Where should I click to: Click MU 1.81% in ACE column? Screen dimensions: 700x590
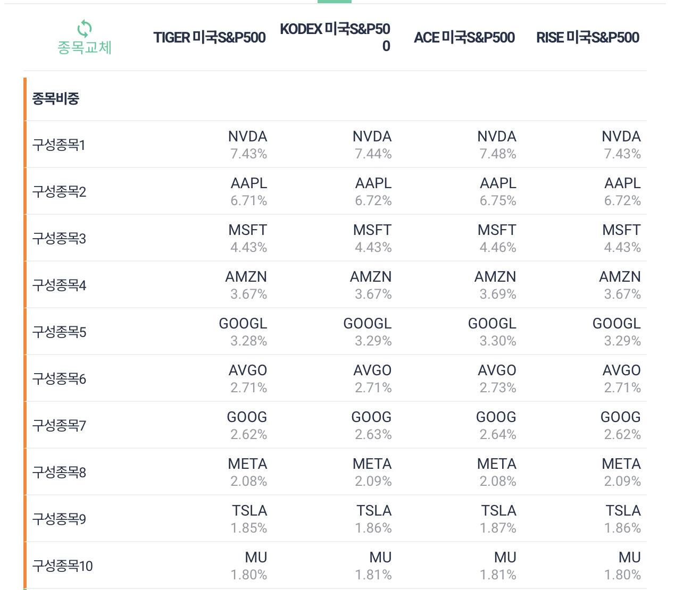(x=498, y=566)
